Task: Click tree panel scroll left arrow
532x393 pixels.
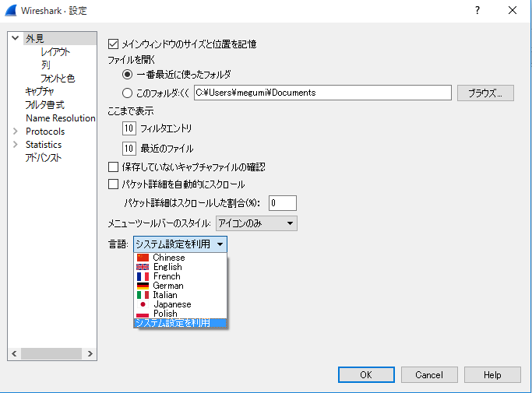Action: 14,353
